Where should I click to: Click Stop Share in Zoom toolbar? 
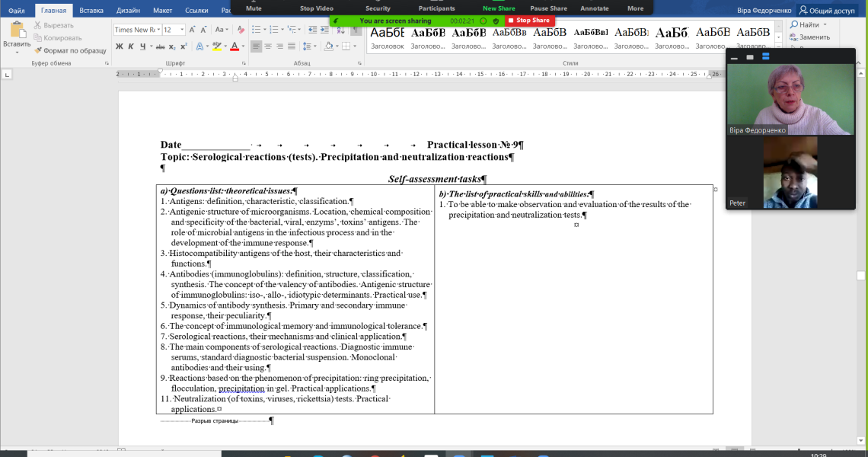pos(529,21)
